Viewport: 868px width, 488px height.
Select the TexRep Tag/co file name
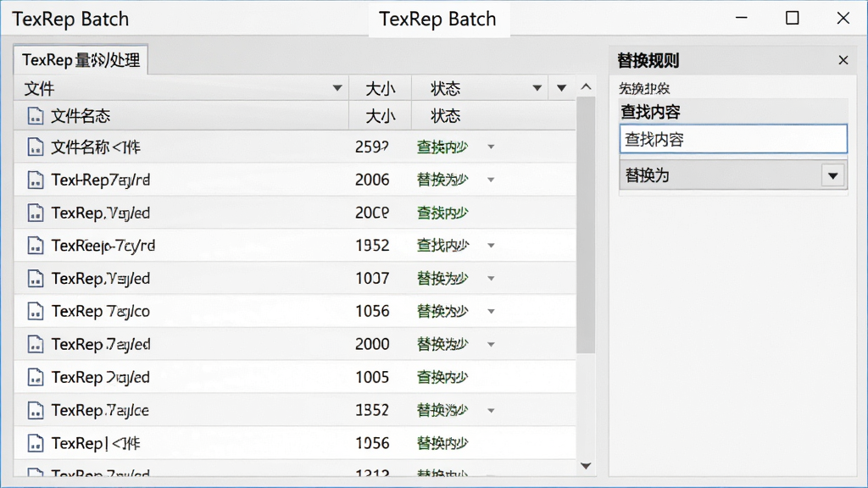click(x=101, y=312)
